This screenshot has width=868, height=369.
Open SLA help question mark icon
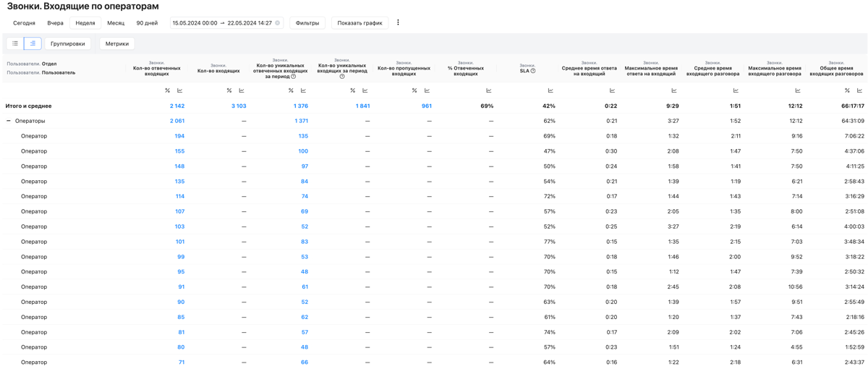[533, 71]
